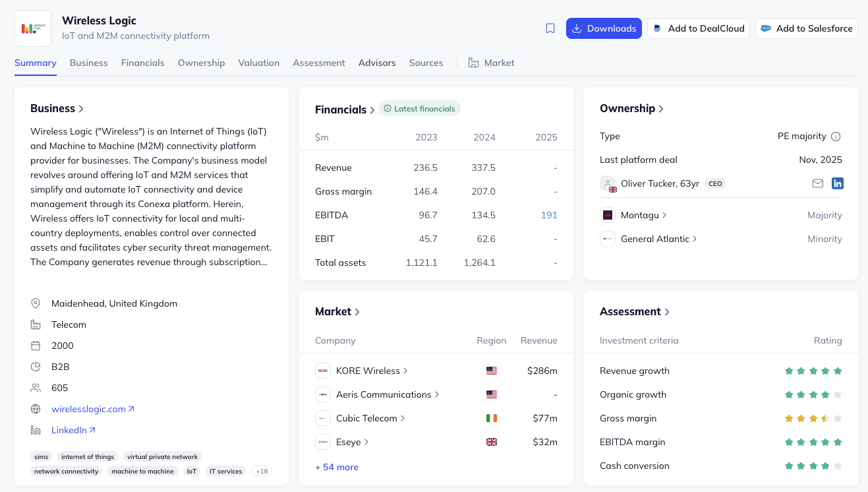868x492 pixels.
Task: Click the Wireless Logic company logo
Action: (33, 28)
